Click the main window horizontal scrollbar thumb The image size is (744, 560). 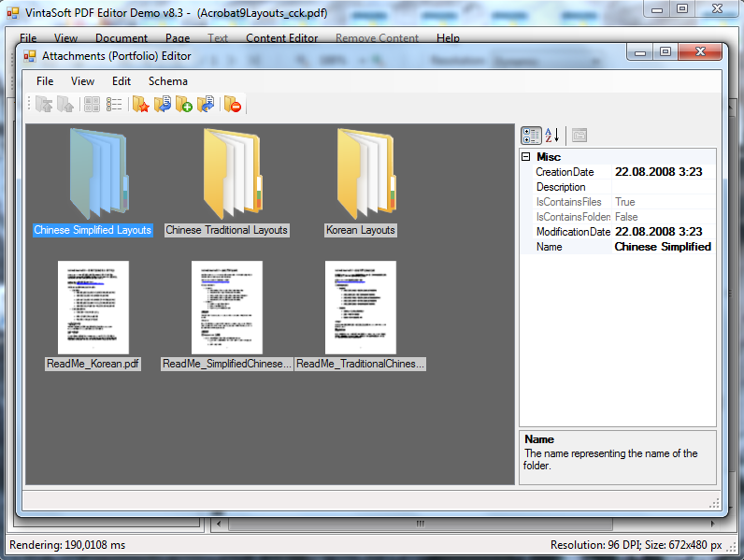coord(421,524)
